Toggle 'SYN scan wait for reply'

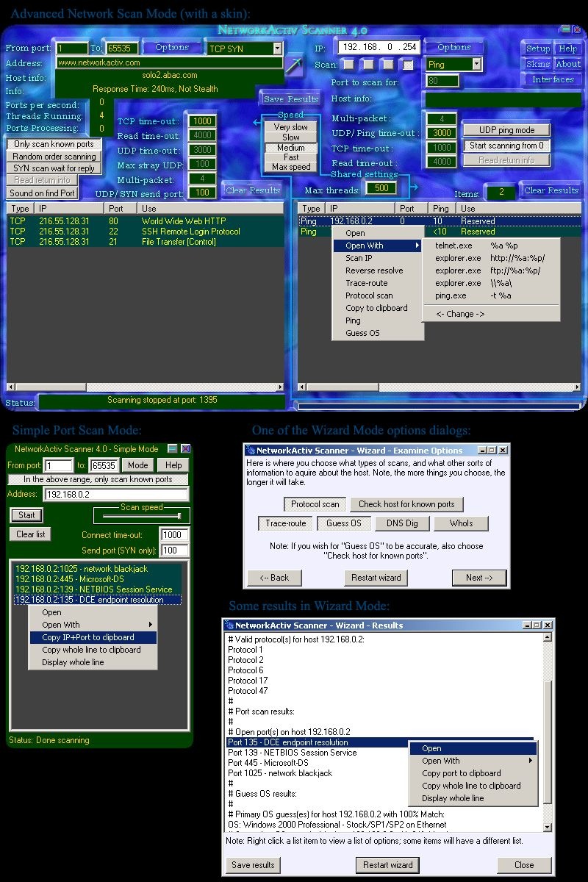[x=54, y=168]
